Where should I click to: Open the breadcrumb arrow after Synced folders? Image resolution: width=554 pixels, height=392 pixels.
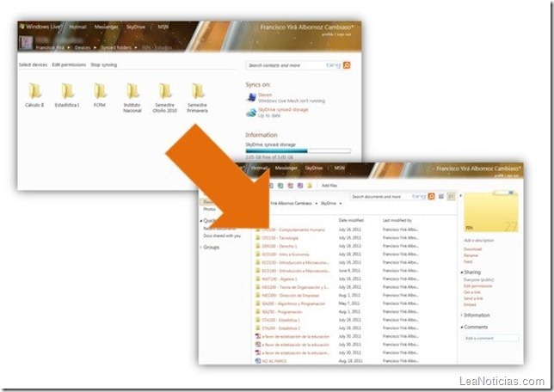pyautogui.click(x=136, y=47)
